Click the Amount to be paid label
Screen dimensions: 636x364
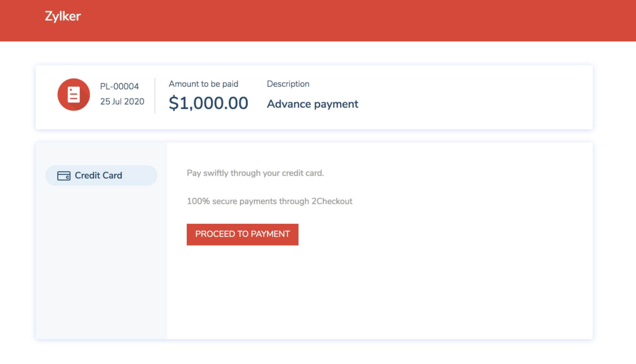(x=203, y=84)
